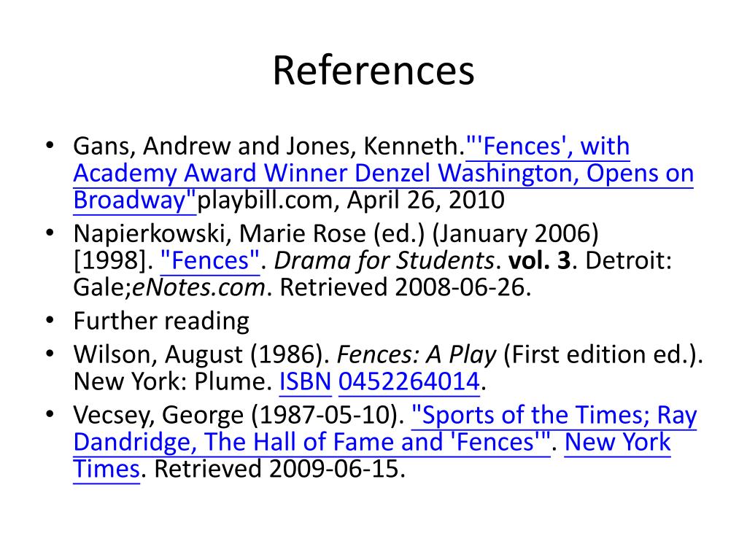Click the ISBN link
Screen dimensions: 747x560
point(305,381)
